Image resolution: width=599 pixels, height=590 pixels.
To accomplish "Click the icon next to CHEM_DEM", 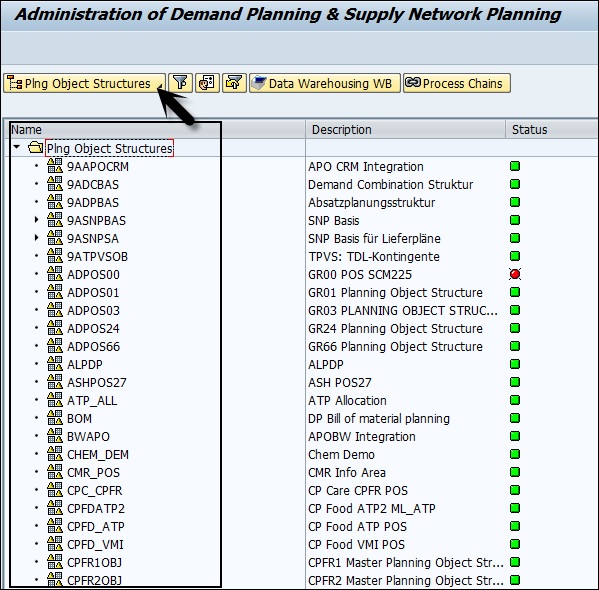I will click(55, 454).
